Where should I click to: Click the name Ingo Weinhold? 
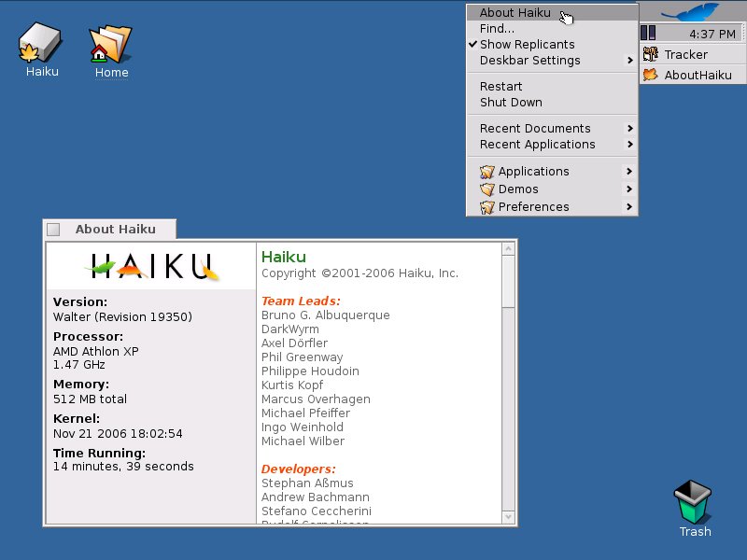302,427
